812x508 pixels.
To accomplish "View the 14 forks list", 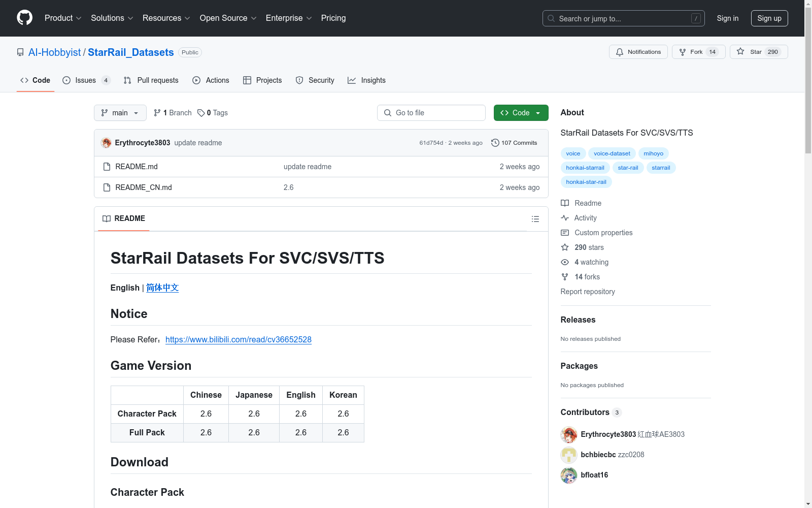I will coord(581,277).
